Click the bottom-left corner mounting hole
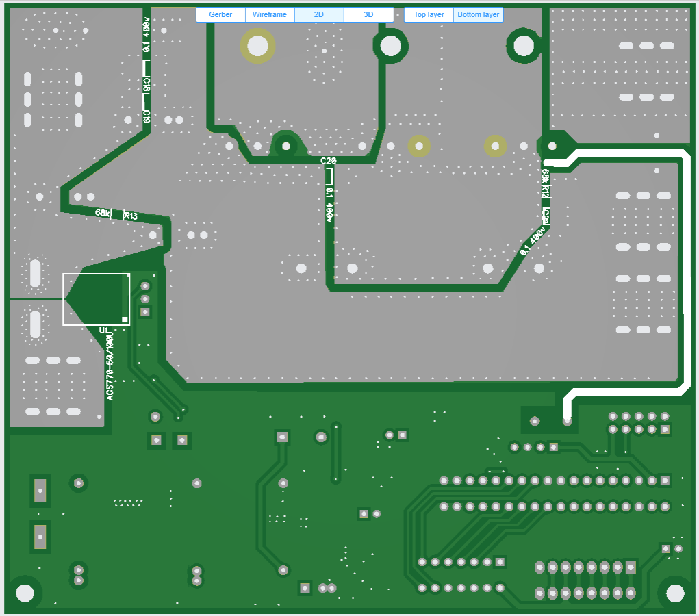 click(x=25, y=593)
